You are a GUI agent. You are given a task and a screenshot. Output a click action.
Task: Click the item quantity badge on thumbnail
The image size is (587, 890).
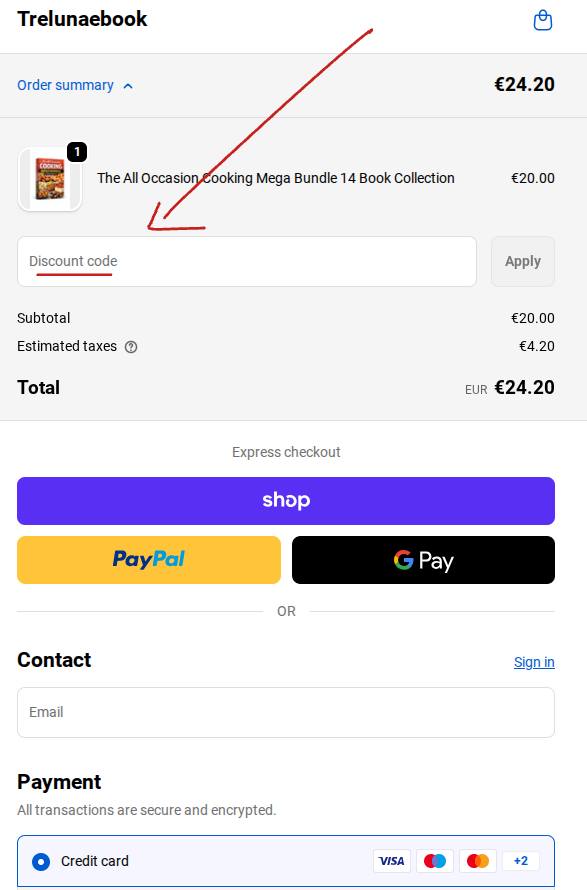click(77, 152)
